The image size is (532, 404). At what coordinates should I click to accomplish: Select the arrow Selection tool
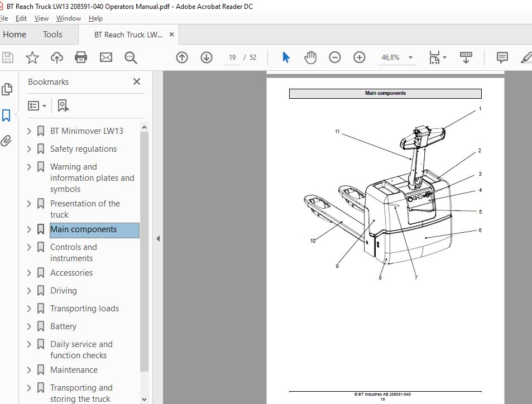click(x=286, y=57)
